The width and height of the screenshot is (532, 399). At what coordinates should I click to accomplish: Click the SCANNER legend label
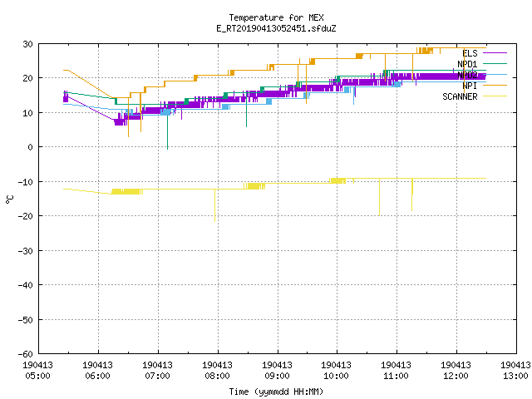(x=460, y=96)
